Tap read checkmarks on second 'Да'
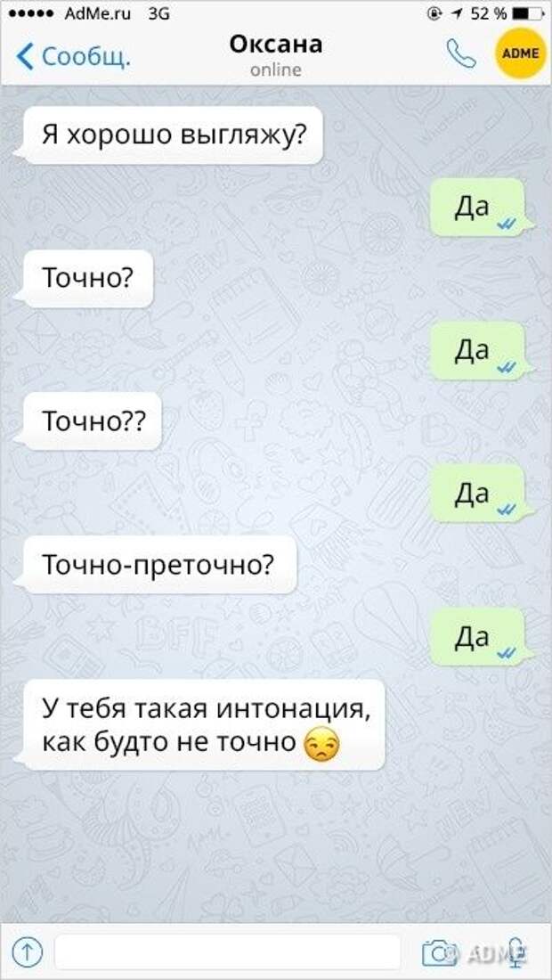 (505, 367)
